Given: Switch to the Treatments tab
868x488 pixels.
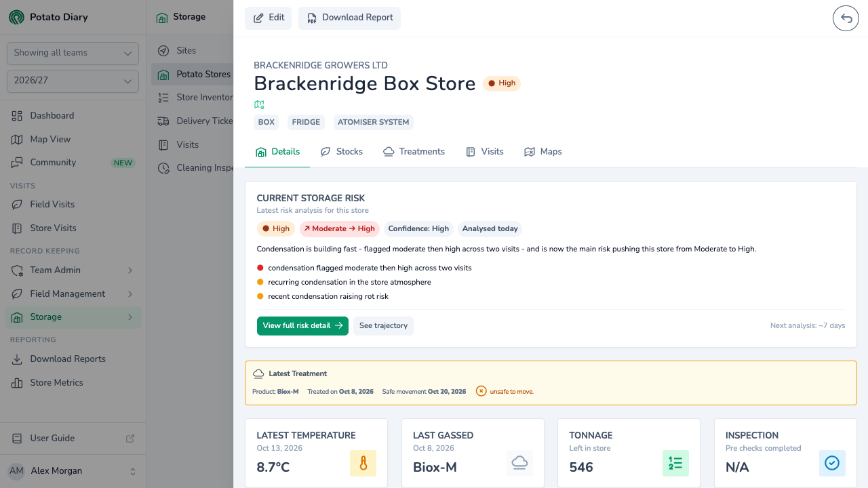Looking at the screenshot, I should (x=414, y=152).
